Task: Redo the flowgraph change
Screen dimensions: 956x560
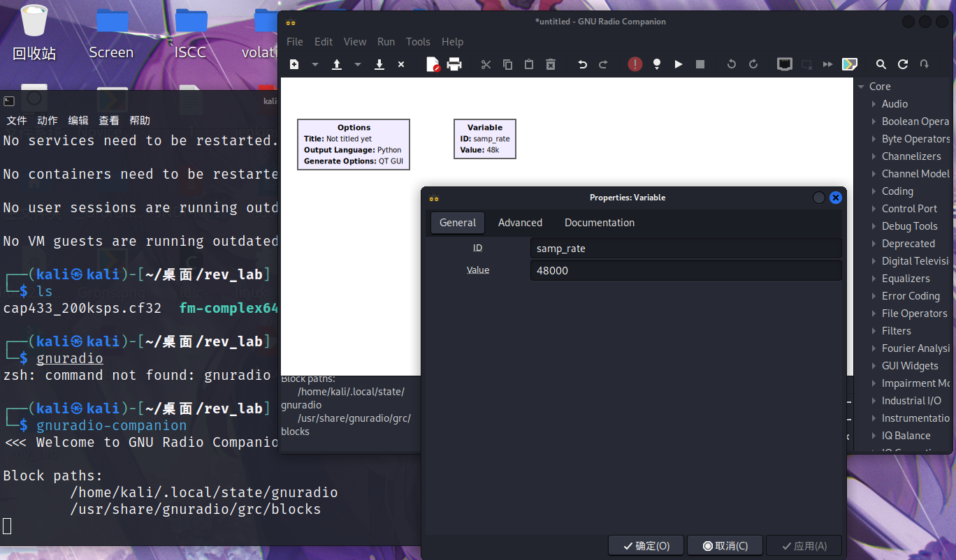Action: 604,64
